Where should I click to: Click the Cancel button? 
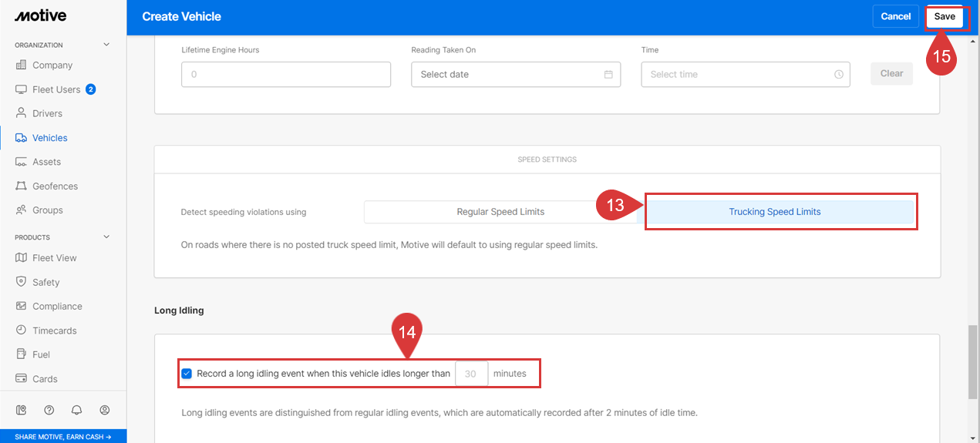895,16
